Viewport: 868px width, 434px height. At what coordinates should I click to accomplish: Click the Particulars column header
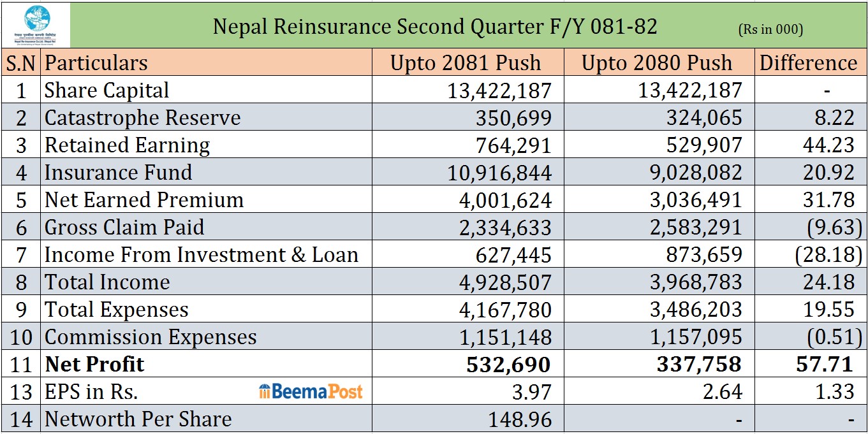[96, 63]
